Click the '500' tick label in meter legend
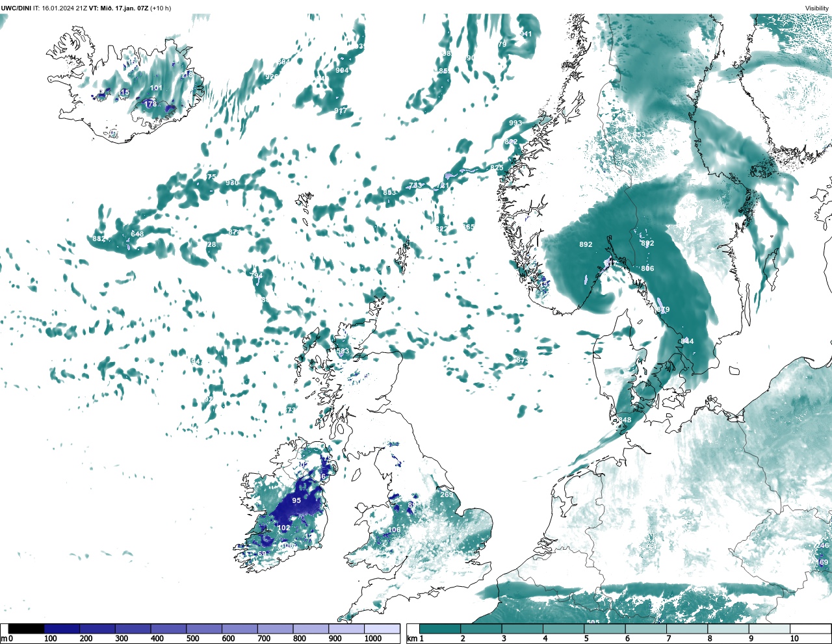This screenshot has width=832, height=644. 192,639
